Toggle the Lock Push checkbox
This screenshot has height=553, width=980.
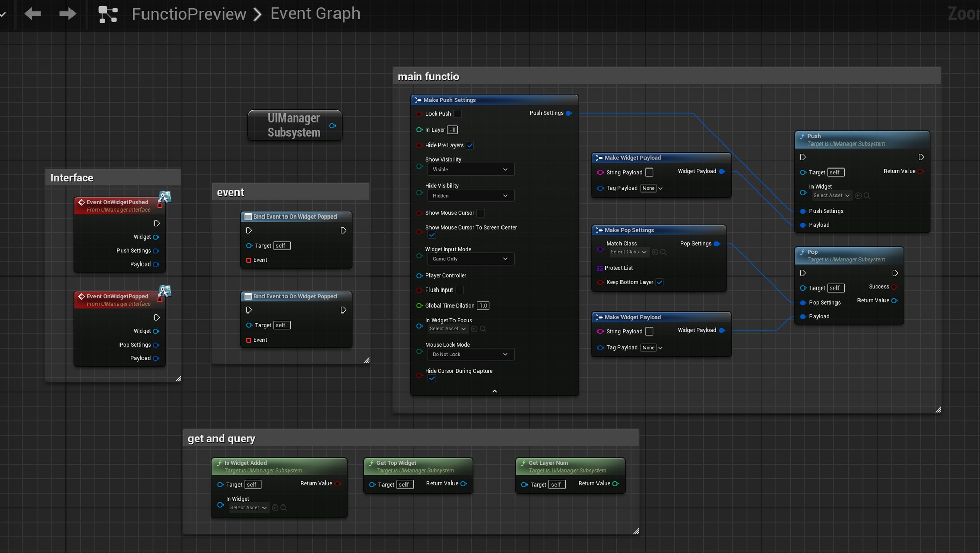pos(458,114)
